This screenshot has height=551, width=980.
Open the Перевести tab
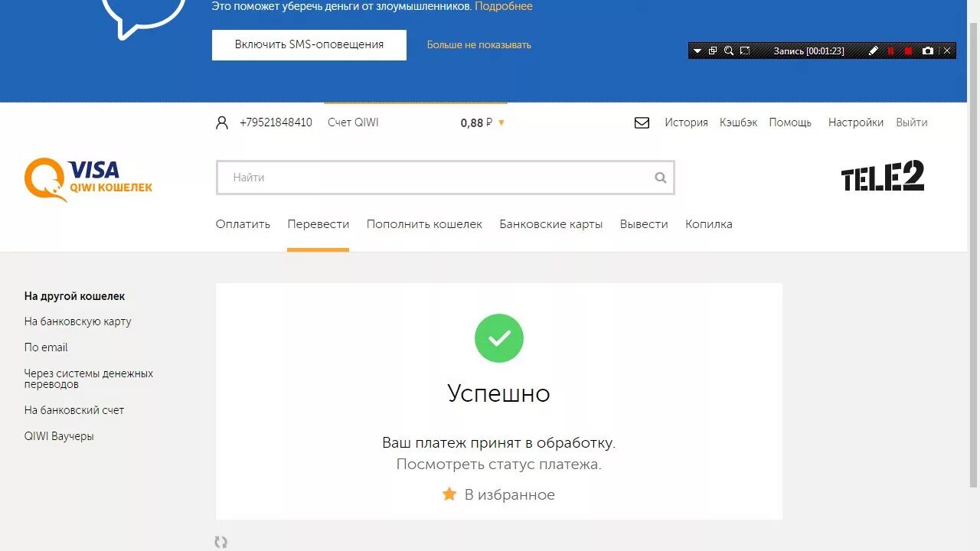(x=318, y=224)
